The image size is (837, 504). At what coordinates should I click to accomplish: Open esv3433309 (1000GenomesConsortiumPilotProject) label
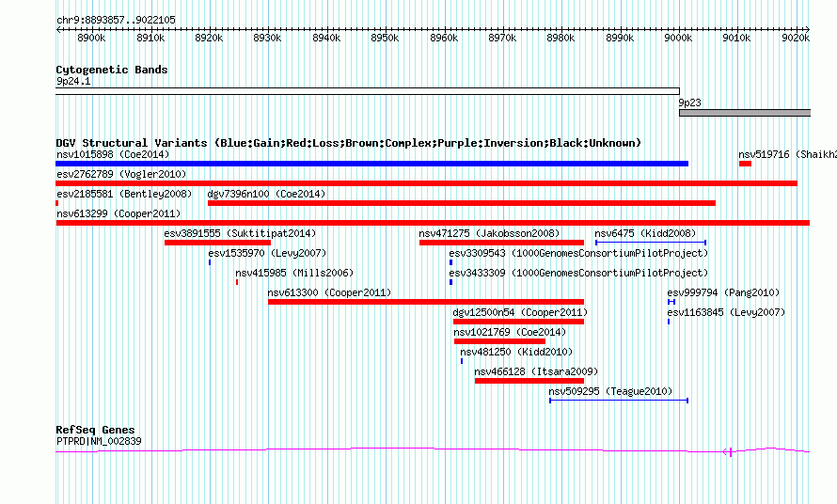578,273
